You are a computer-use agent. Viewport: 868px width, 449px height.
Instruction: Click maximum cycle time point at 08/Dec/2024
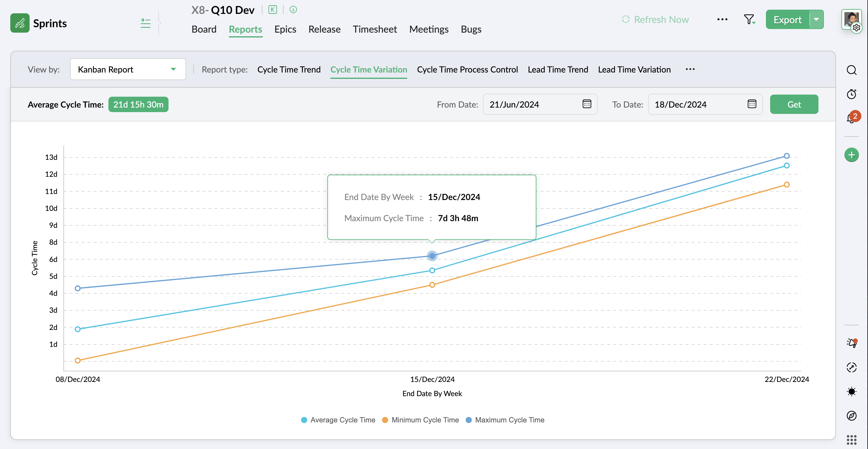pyautogui.click(x=78, y=288)
